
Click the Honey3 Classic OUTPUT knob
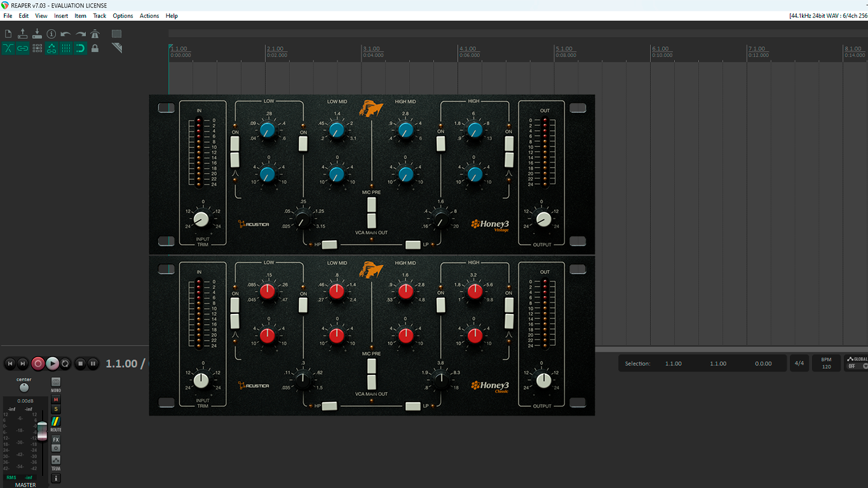click(543, 381)
